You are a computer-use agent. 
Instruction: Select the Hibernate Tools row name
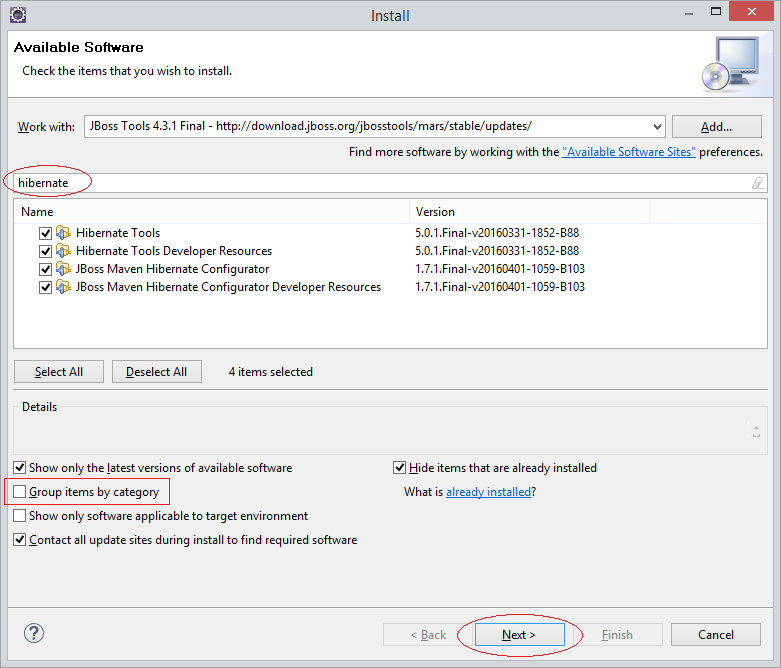point(118,233)
